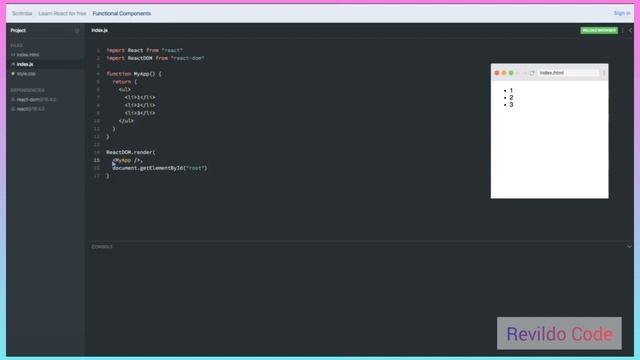Open style.css in the Project file list
640x360 pixels.
pos(26,74)
